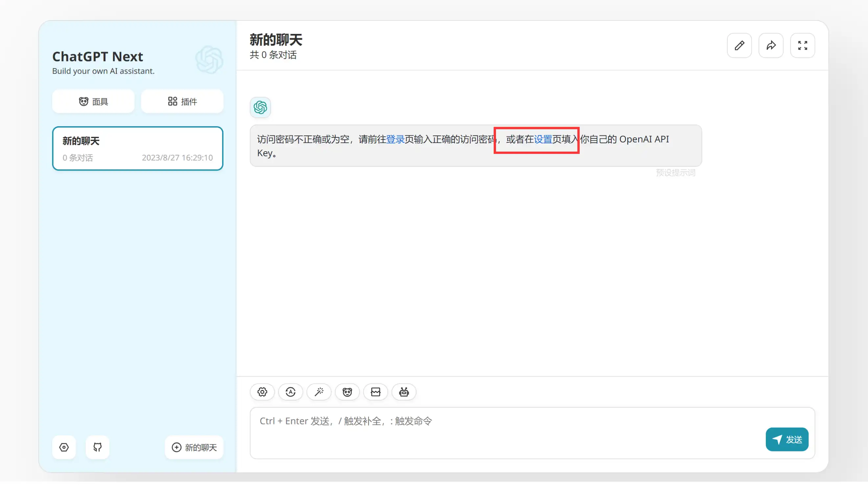Click the 共 0 条对话 subtitle
Image resolution: width=868 pixels, height=485 pixels.
[273, 55]
